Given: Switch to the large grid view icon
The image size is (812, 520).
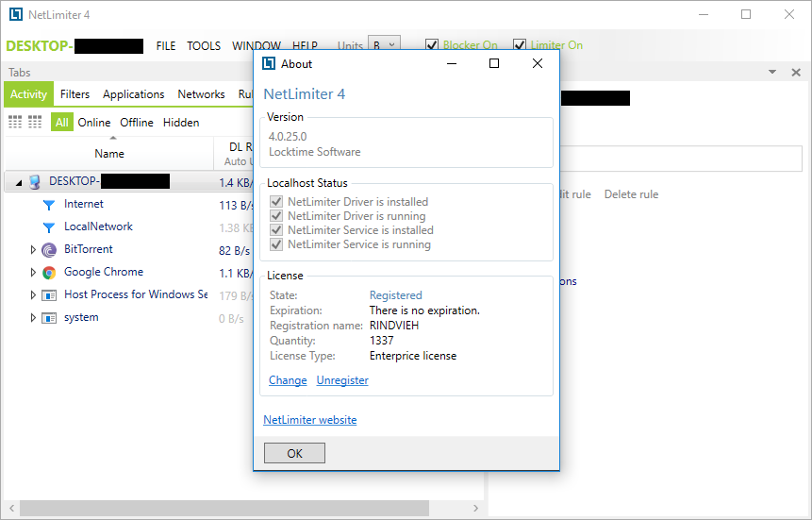Looking at the screenshot, I should click(x=15, y=123).
